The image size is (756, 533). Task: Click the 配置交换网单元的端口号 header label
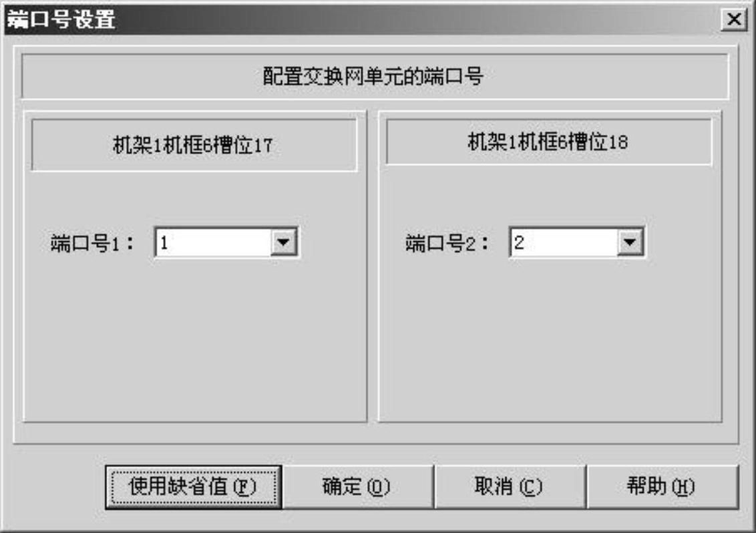[374, 76]
